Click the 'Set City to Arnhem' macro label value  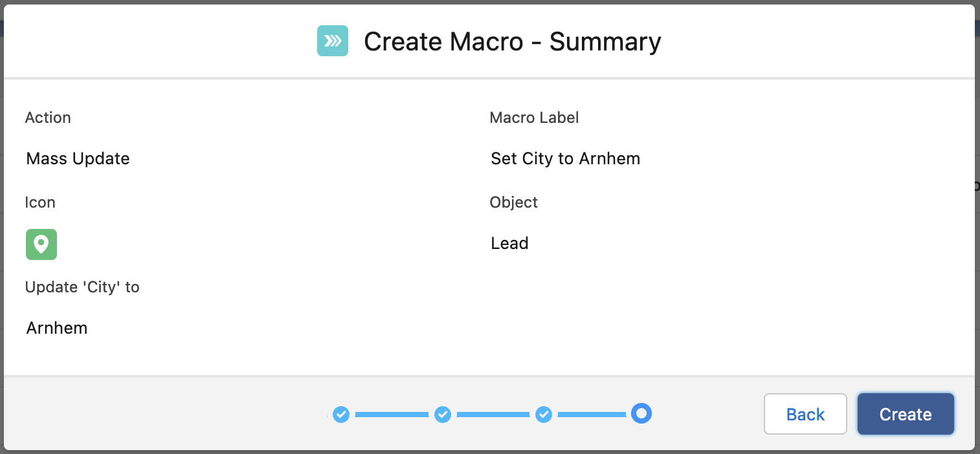pos(566,158)
